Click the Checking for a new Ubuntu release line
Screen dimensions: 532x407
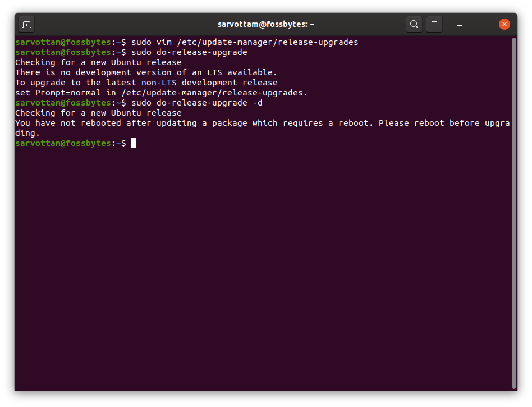coord(98,62)
